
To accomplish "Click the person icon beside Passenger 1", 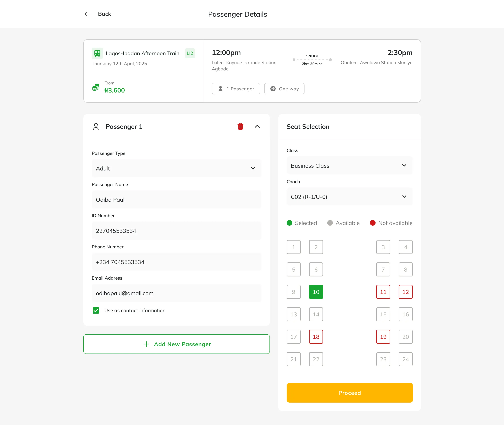I will [x=96, y=126].
